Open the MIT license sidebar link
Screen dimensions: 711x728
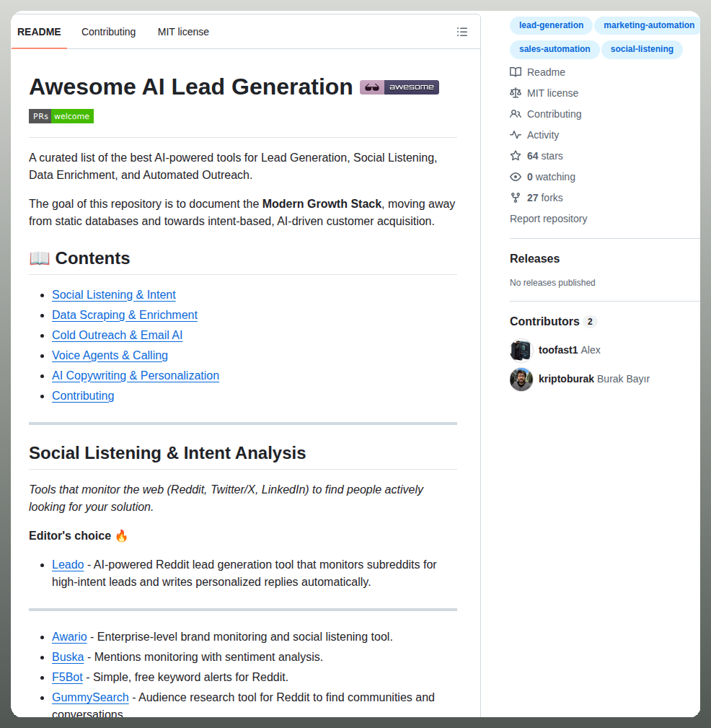tap(552, 93)
